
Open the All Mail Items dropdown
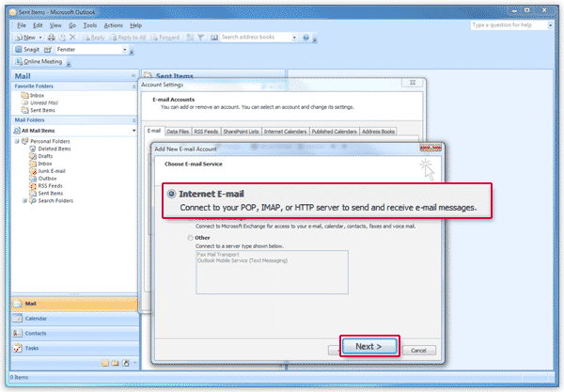tap(133, 131)
